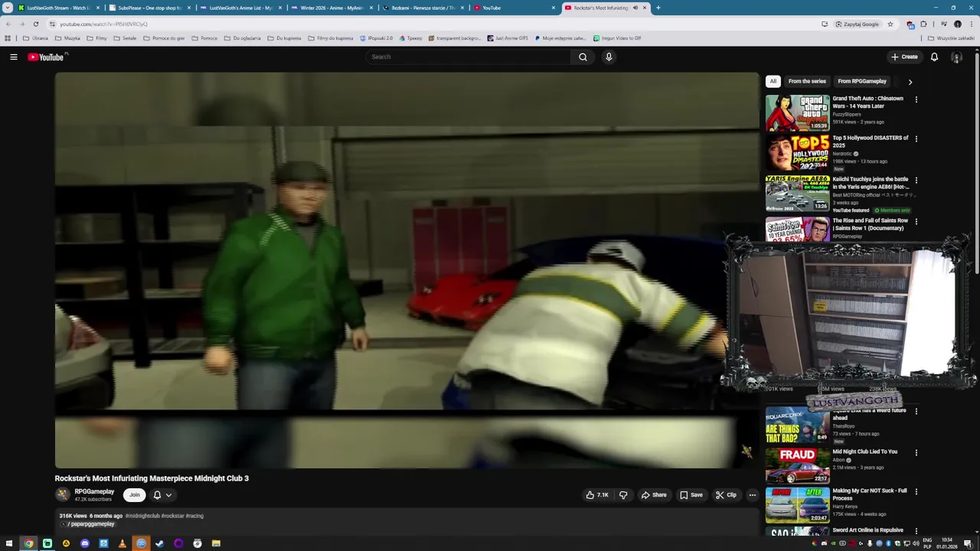Open menu for Keiichi Tsuchiya video
This screenshot has width=980, height=551.
[x=916, y=181]
